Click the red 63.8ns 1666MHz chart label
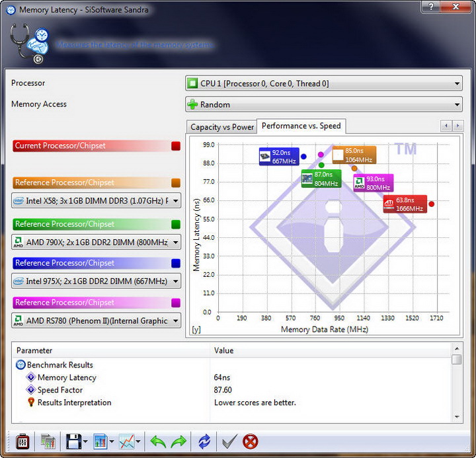 point(405,204)
